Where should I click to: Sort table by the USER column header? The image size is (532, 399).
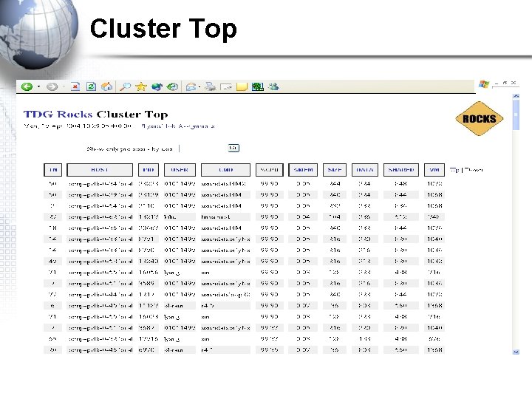[x=180, y=170]
